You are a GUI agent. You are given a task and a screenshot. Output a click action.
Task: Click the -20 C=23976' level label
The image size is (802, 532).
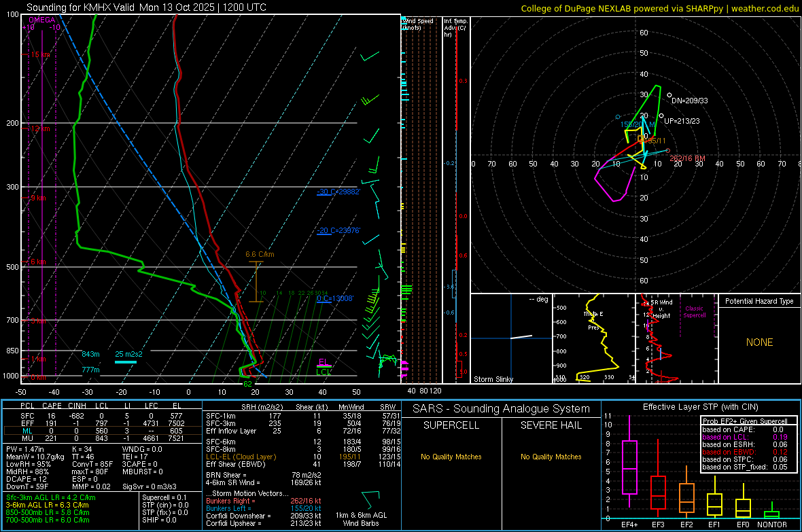tap(338, 231)
